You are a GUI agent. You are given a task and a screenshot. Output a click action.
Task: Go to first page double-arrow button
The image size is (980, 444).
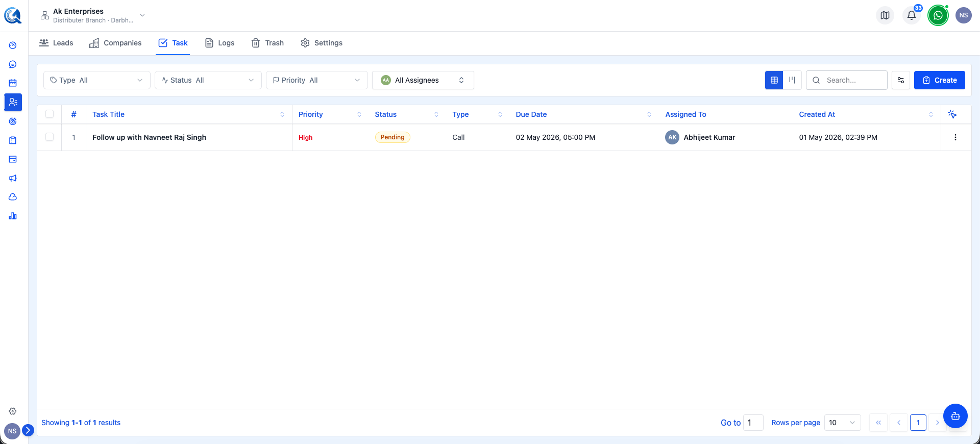click(x=878, y=423)
